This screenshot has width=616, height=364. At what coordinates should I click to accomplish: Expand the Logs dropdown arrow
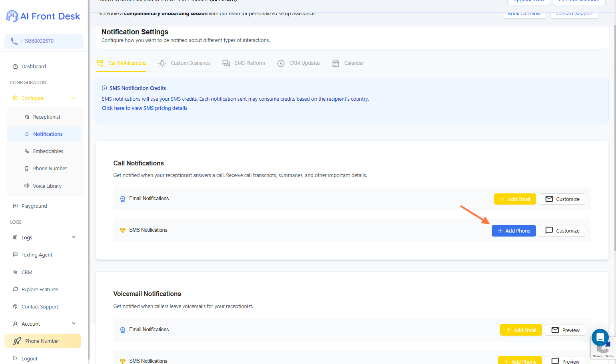74,237
